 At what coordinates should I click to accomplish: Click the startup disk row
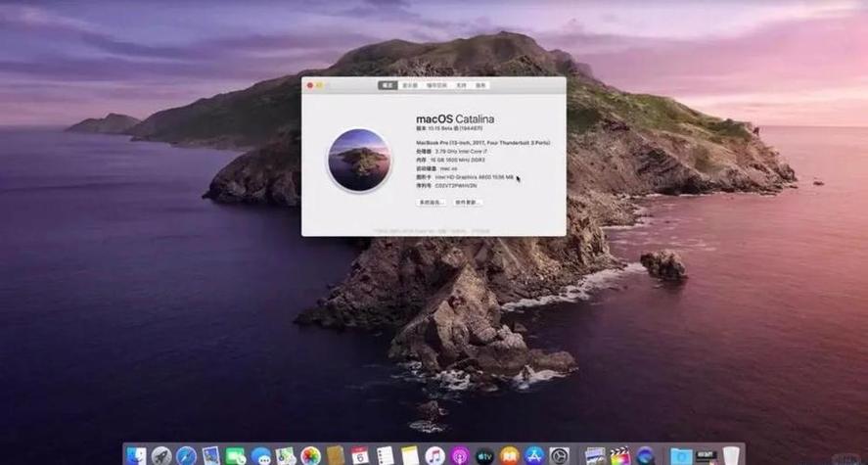[x=437, y=168]
